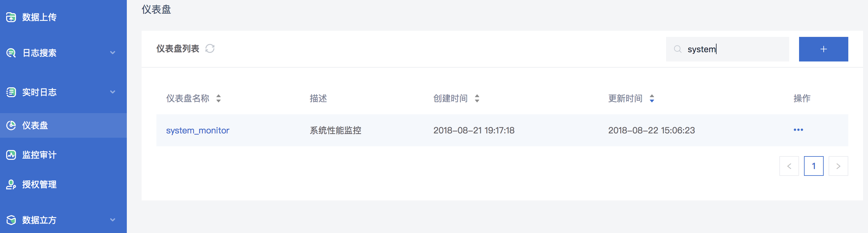This screenshot has width=868, height=233.
Task: Sort by 更新时间 column
Action: tap(652, 98)
